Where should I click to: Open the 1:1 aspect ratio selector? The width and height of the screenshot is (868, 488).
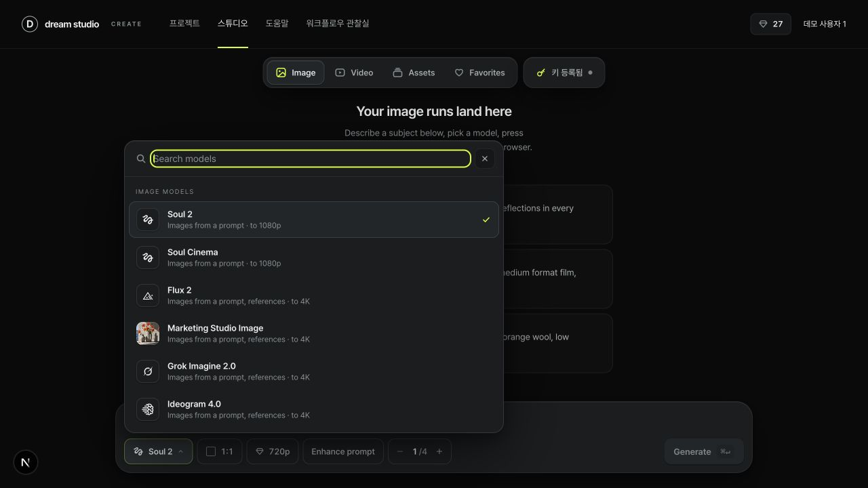tap(220, 451)
